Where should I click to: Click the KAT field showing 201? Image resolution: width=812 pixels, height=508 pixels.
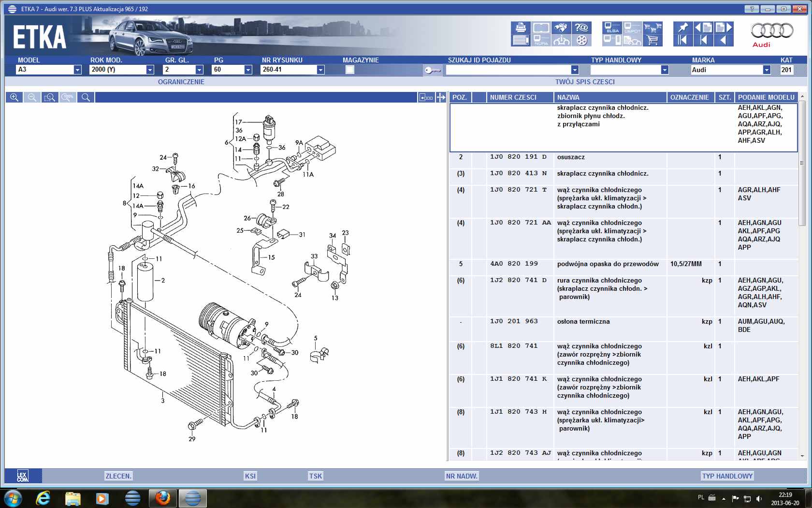tap(786, 70)
